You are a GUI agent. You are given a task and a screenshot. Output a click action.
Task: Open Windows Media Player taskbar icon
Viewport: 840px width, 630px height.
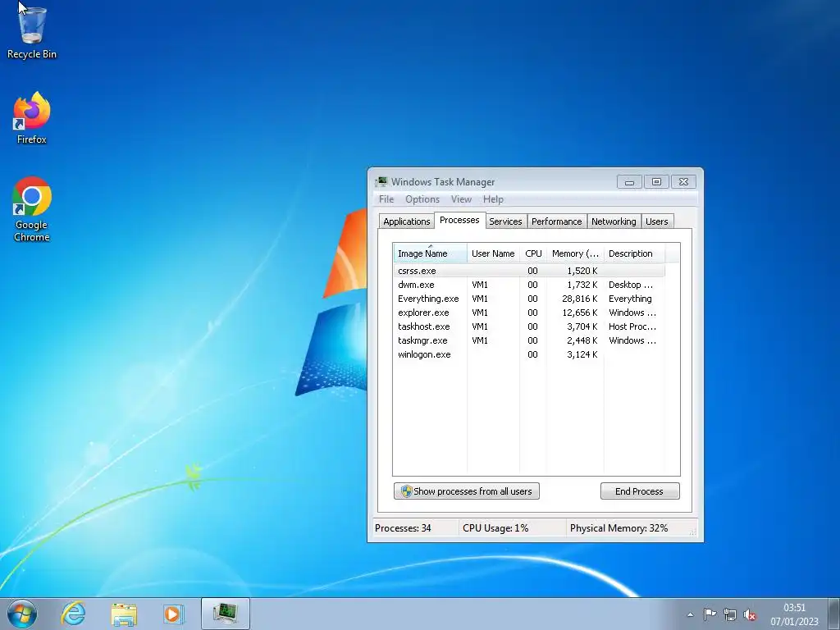(173, 614)
